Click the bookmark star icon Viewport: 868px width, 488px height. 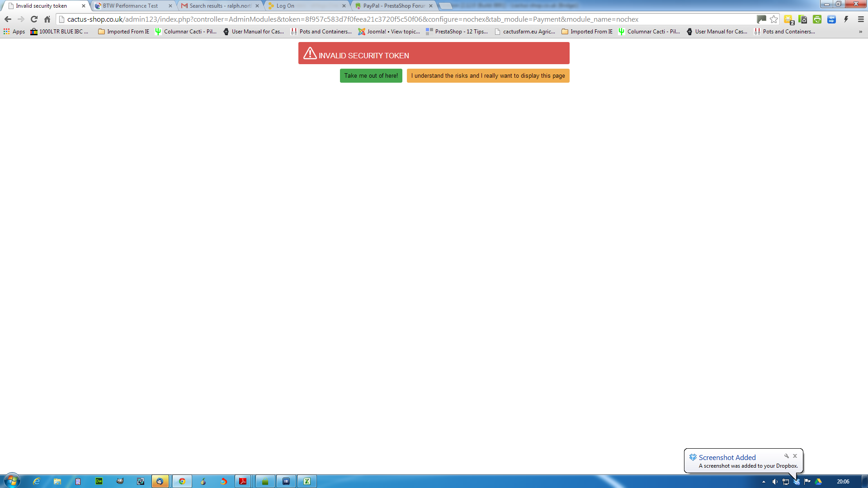point(774,19)
